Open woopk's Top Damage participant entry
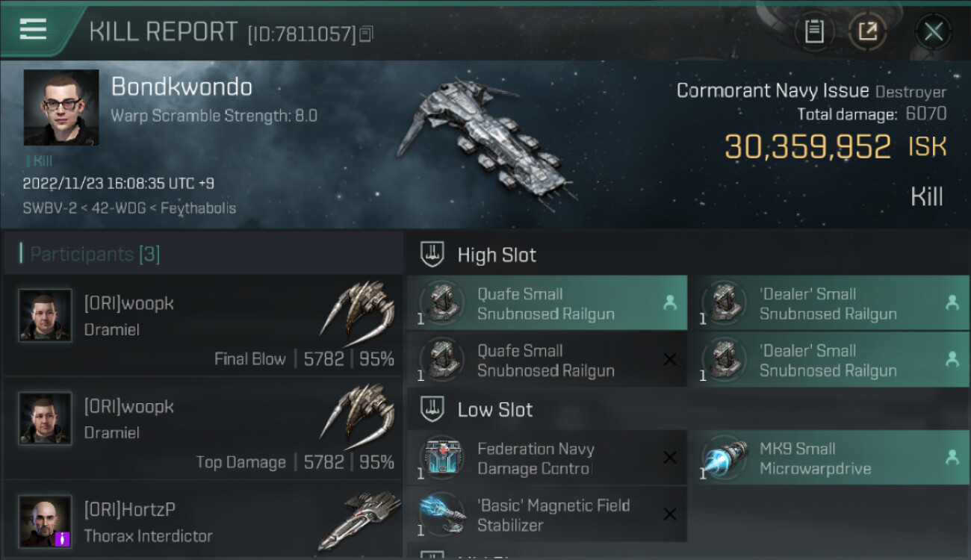 tap(203, 428)
